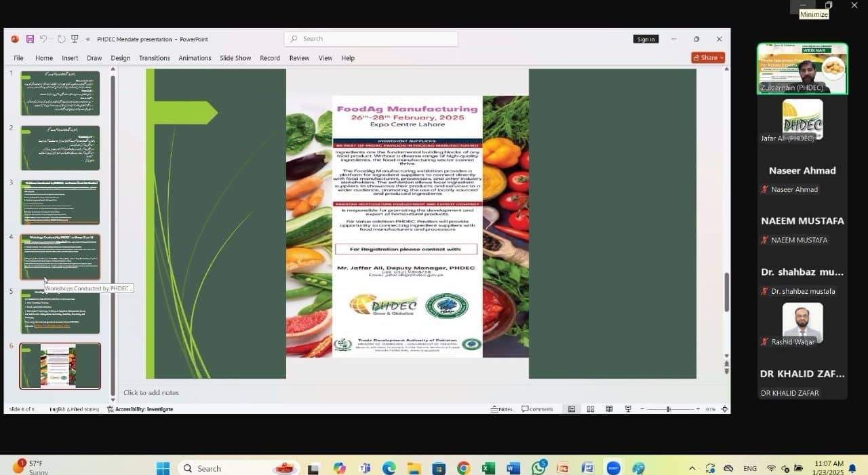The image size is (868, 475).
Task: Open WhatsApp from the taskbar
Action: click(x=539, y=468)
